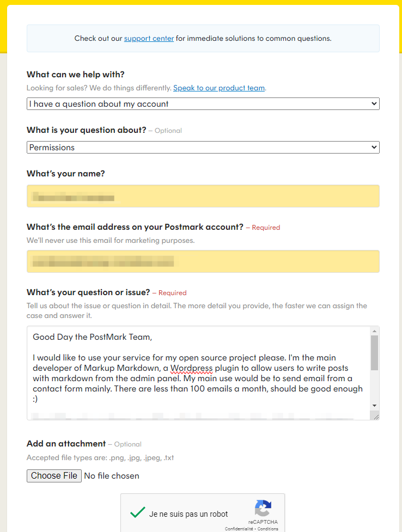Expand the 'What can we help with?' dropdown

tap(203, 104)
